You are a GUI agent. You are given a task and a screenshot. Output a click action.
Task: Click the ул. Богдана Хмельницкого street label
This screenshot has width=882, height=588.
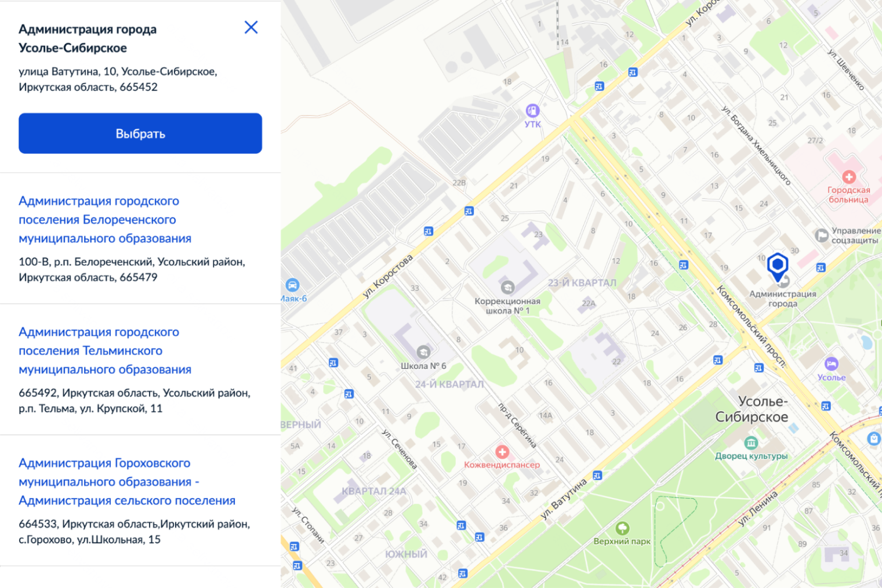click(x=756, y=145)
